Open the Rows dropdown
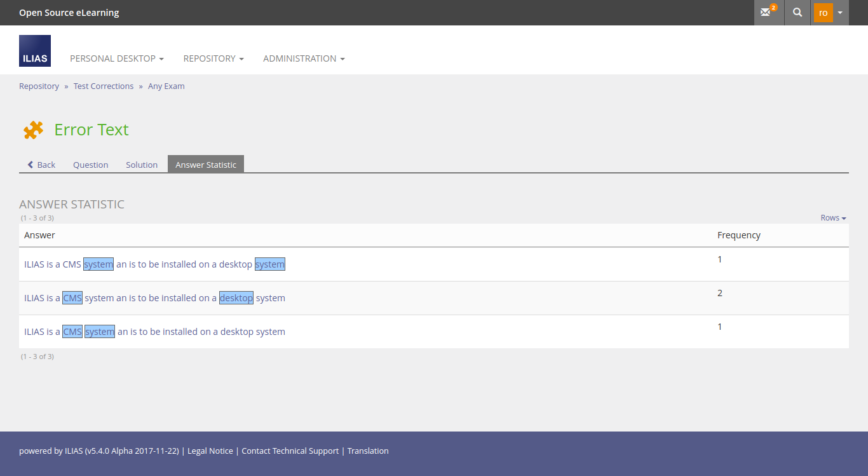This screenshot has width=868, height=476. pos(833,218)
